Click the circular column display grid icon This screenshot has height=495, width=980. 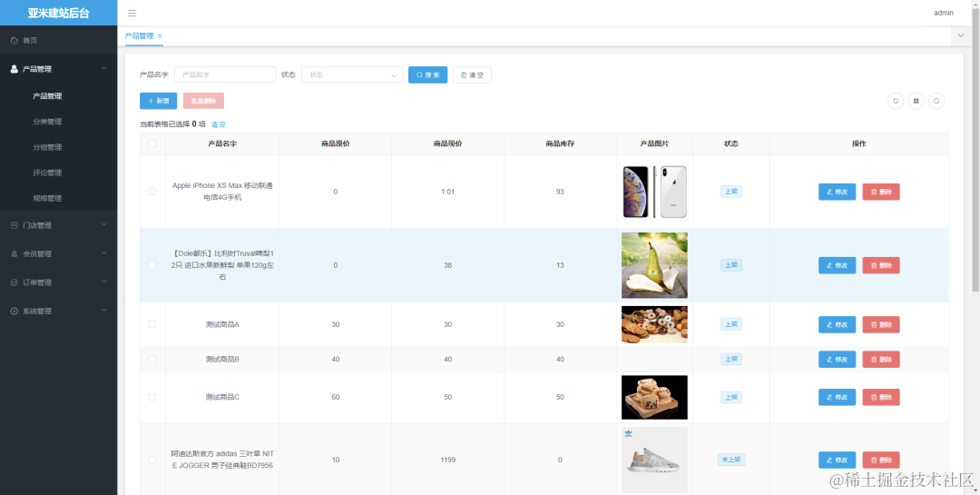(916, 101)
